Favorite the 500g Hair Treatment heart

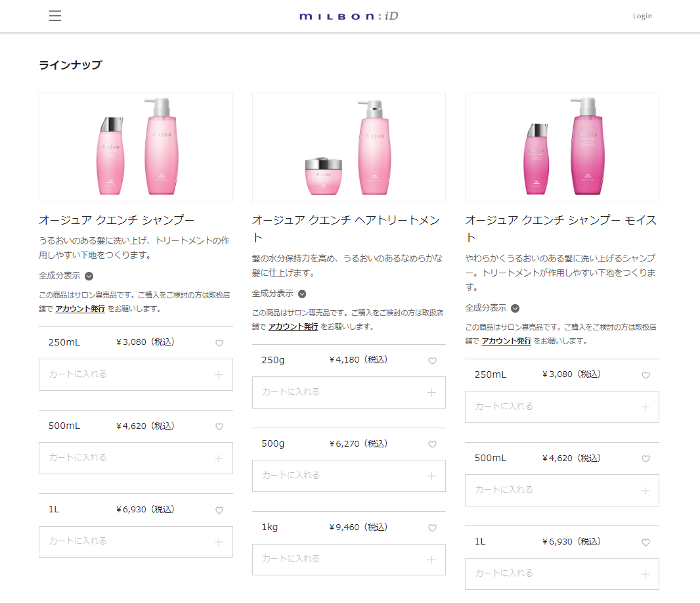point(432,445)
